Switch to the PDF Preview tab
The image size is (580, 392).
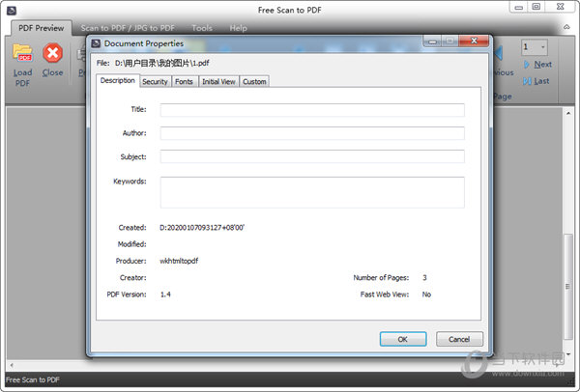[41, 28]
